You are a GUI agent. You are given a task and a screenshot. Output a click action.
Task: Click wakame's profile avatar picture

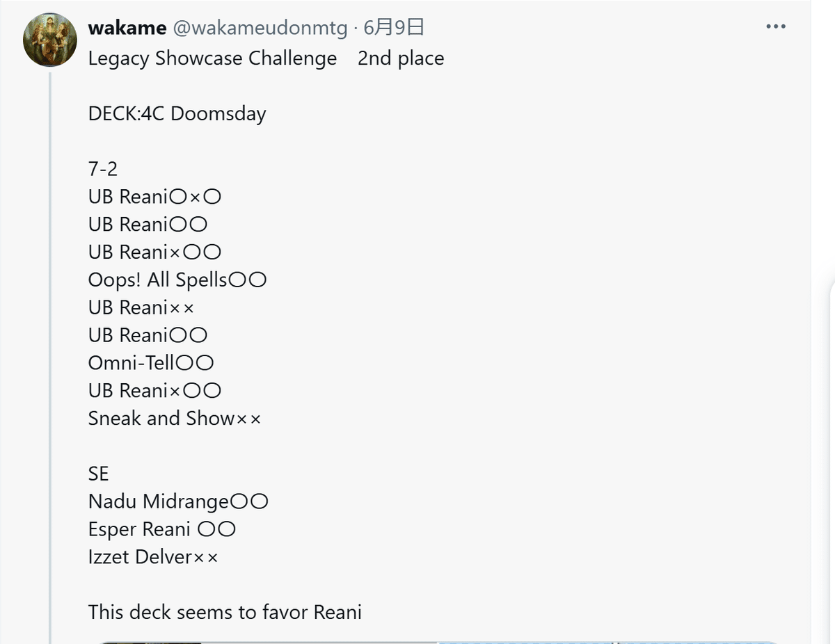[x=50, y=40]
